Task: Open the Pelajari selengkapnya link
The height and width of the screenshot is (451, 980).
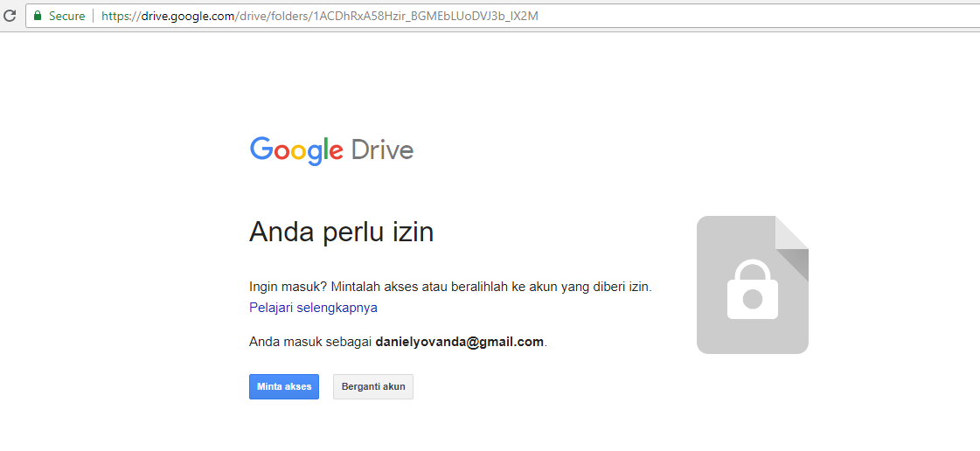Action: tap(313, 308)
